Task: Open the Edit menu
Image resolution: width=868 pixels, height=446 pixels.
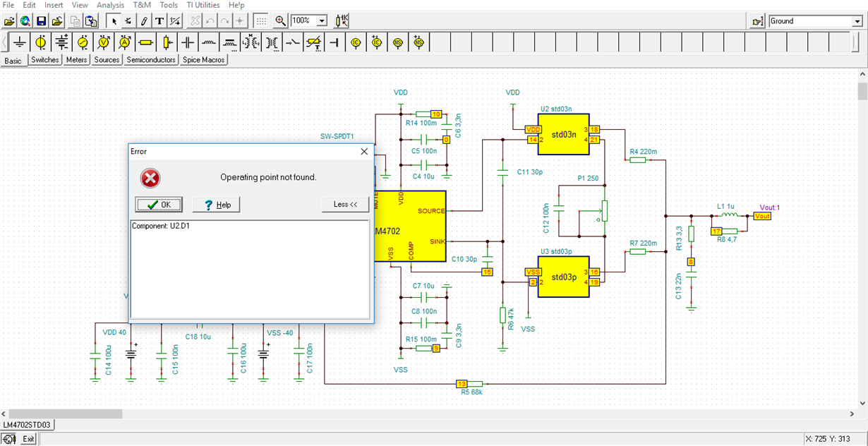Action: 29,5
